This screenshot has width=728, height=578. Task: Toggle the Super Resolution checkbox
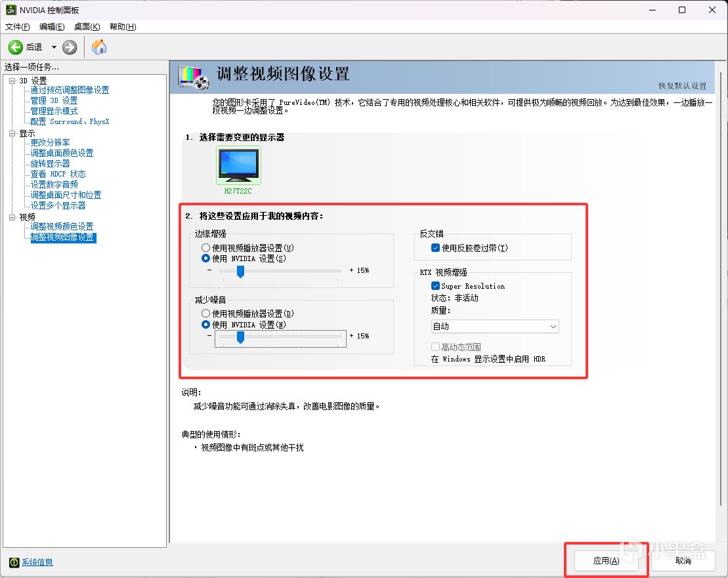435,286
